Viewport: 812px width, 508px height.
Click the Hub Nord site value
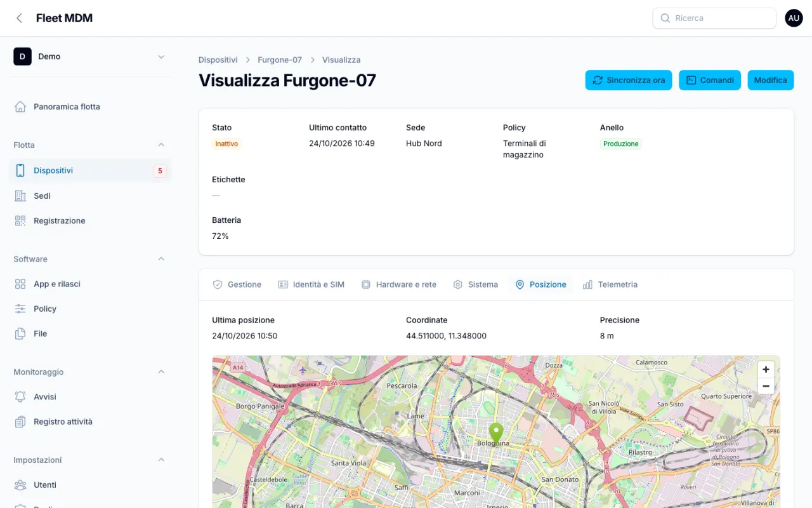tap(424, 144)
